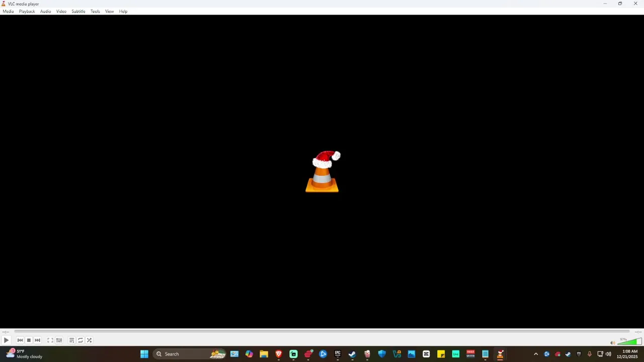The height and width of the screenshot is (362, 644).
Task: Toggle loop repeat mode
Action: 80,340
